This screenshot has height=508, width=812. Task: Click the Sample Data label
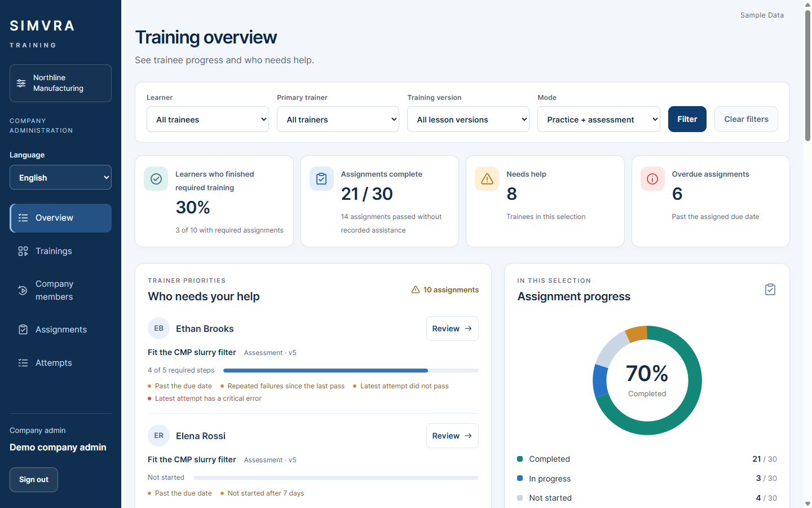pos(762,15)
